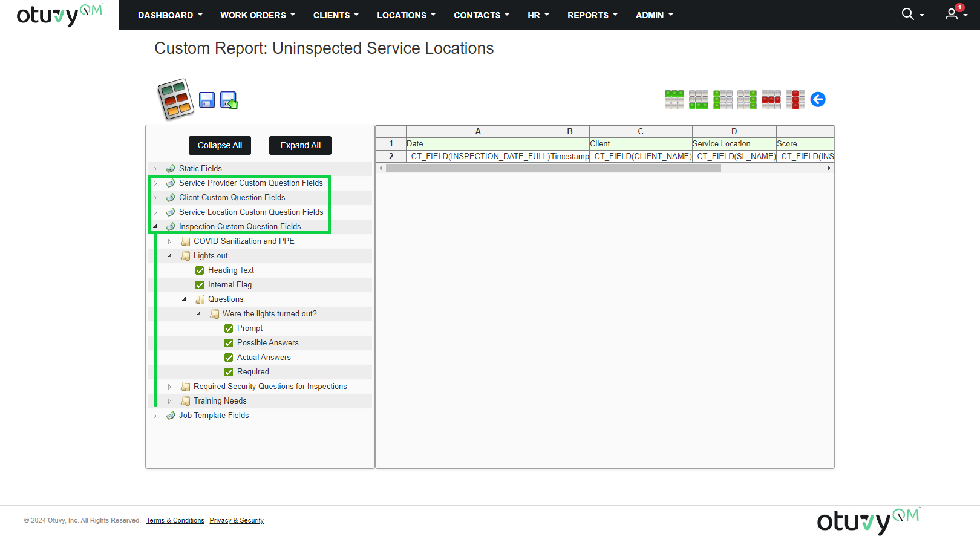Image resolution: width=980 pixels, height=536 pixels.
Task: Open the HR menu
Action: [538, 15]
